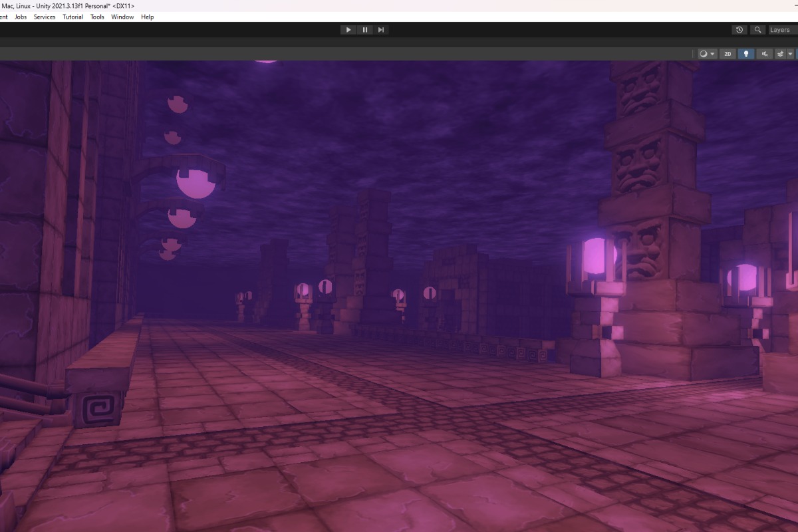Open the Undo History icon
798x532 pixels.
[x=739, y=30]
